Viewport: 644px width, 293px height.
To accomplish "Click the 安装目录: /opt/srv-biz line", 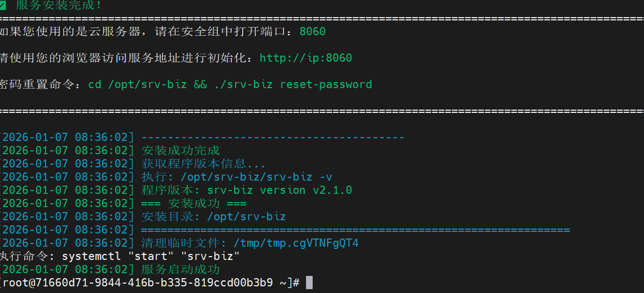I will point(214,216).
